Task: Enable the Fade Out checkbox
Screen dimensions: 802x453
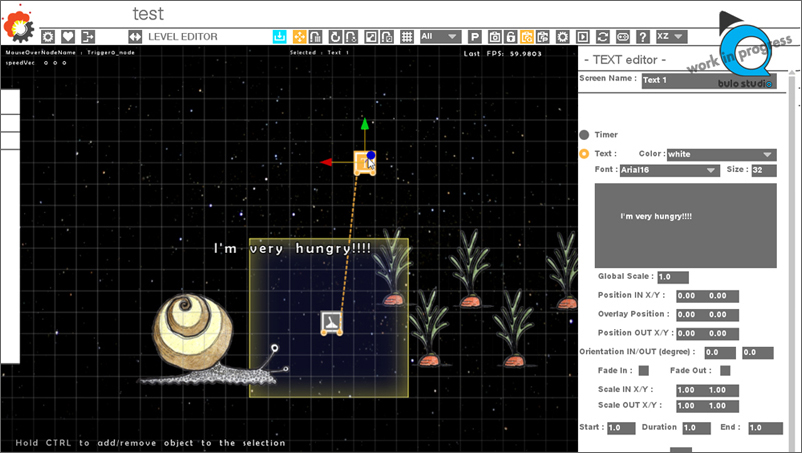Action: click(725, 371)
